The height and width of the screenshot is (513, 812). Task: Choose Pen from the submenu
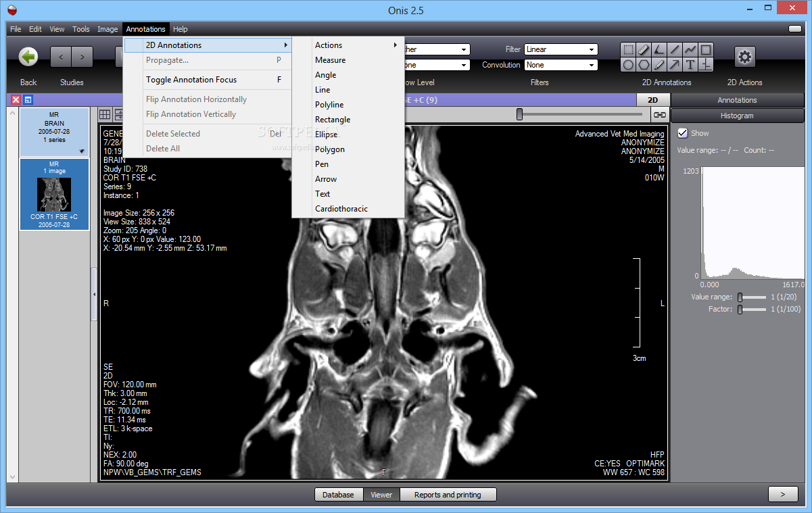click(348, 164)
